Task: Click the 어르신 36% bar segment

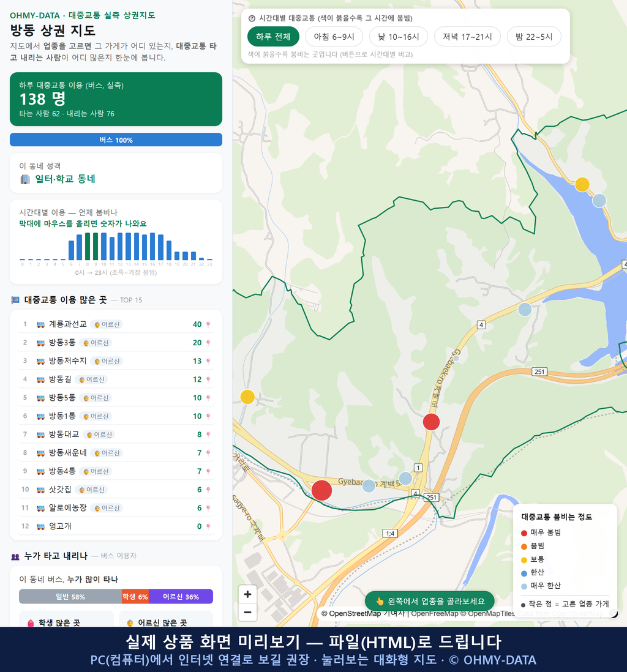Action: coord(181,597)
